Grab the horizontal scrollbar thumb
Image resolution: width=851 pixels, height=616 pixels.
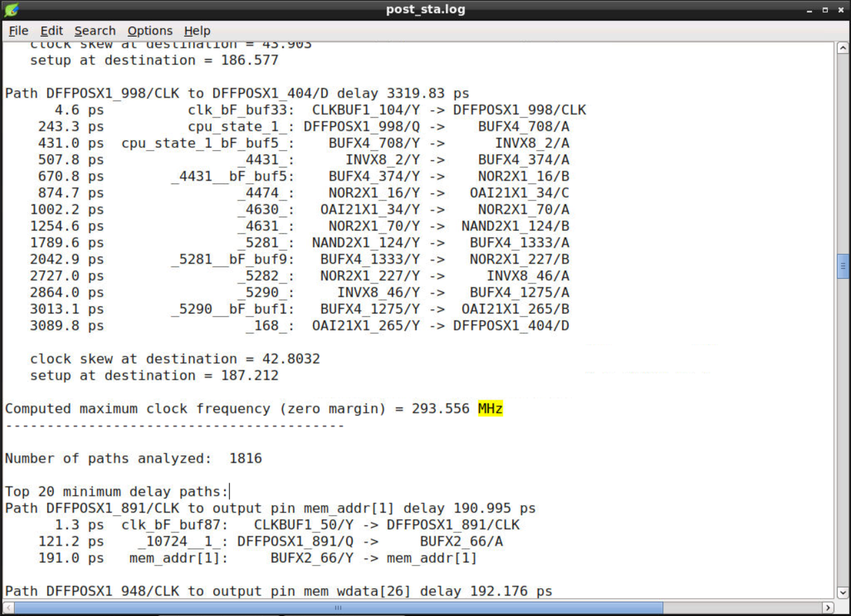(337, 607)
